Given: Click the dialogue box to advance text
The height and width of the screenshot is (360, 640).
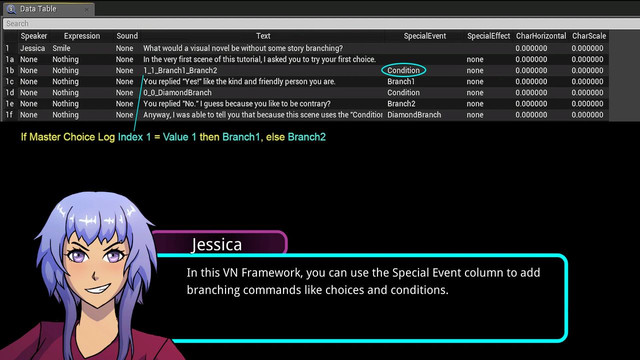Looking at the screenshot, I should point(363,298).
